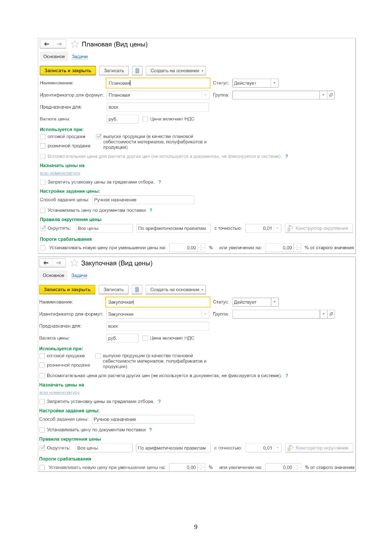The height and width of the screenshot is (554, 392).
Task: Click Конструктор округления in Закупочная form
Action: 319,448
